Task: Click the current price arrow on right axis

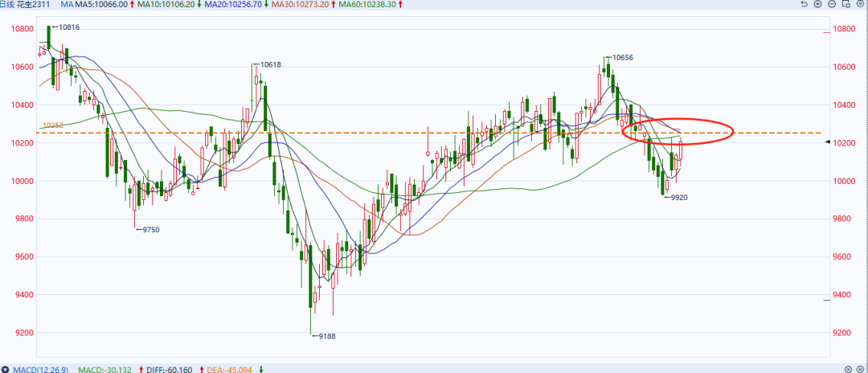Action: coord(827,142)
